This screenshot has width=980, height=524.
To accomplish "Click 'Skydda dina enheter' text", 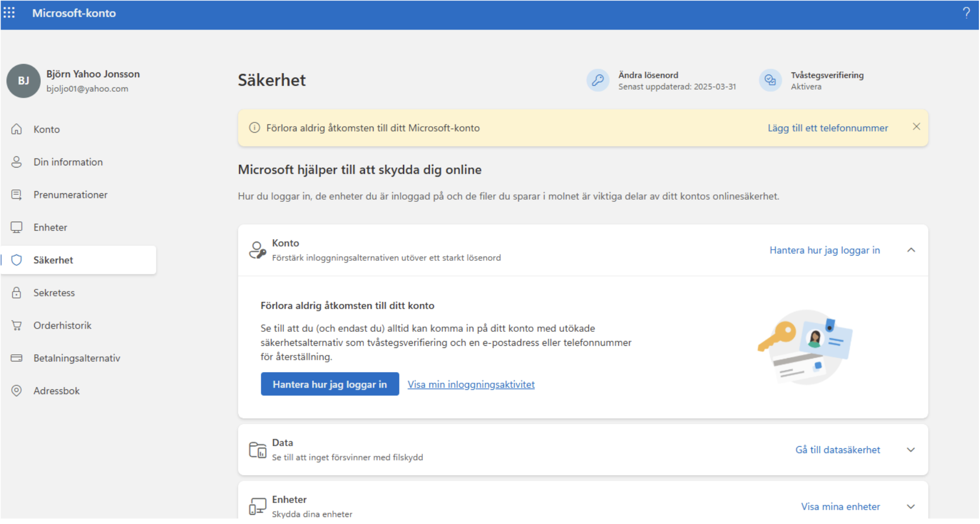I will pos(312,514).
